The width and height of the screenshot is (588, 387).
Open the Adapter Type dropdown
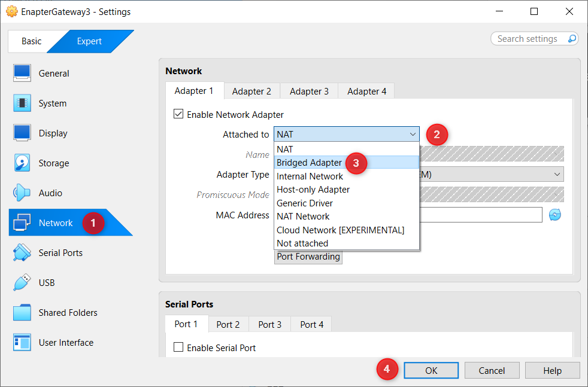(x=557, y=174)
